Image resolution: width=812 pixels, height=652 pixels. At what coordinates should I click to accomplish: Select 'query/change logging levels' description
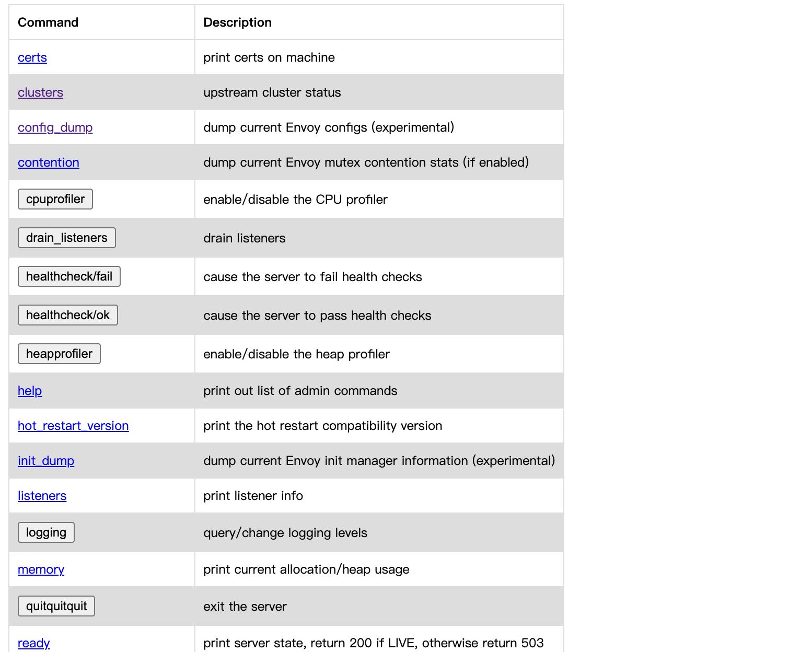(285, 533)
